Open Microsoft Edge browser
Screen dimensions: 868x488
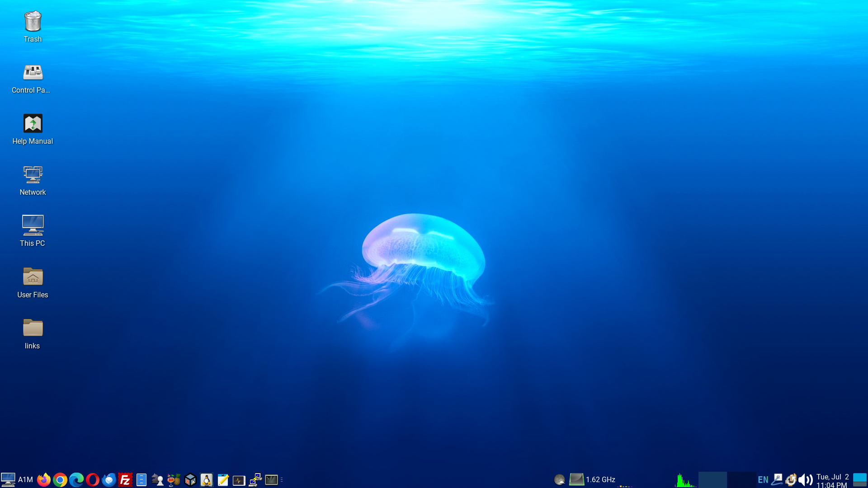[76, 479]
